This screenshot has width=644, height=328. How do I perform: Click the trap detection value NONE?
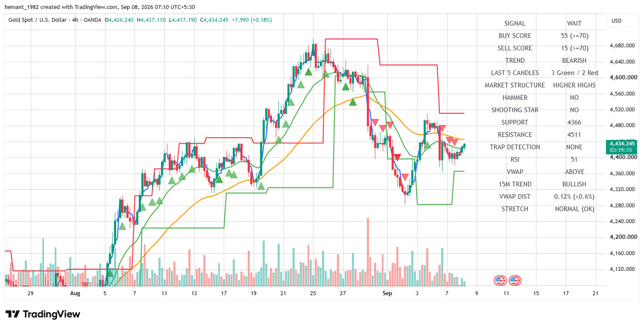574,147
